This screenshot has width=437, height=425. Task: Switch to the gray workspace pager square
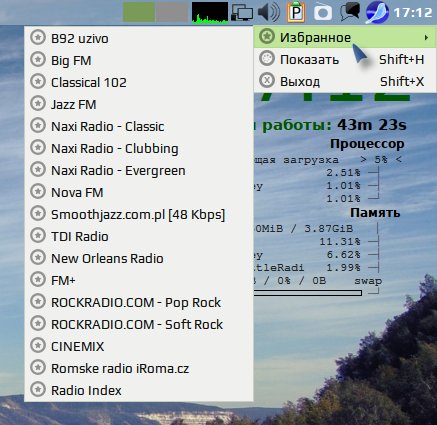click(172, 13)
